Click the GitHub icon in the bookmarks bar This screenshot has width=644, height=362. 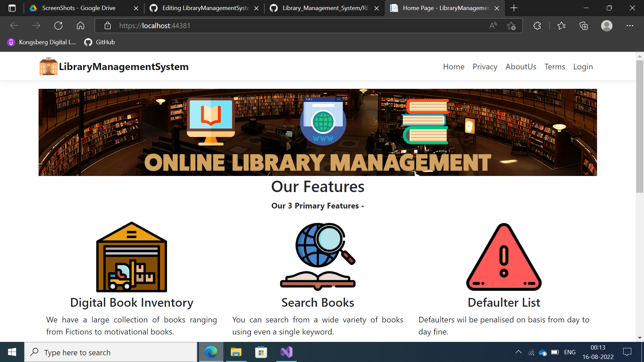88,42
